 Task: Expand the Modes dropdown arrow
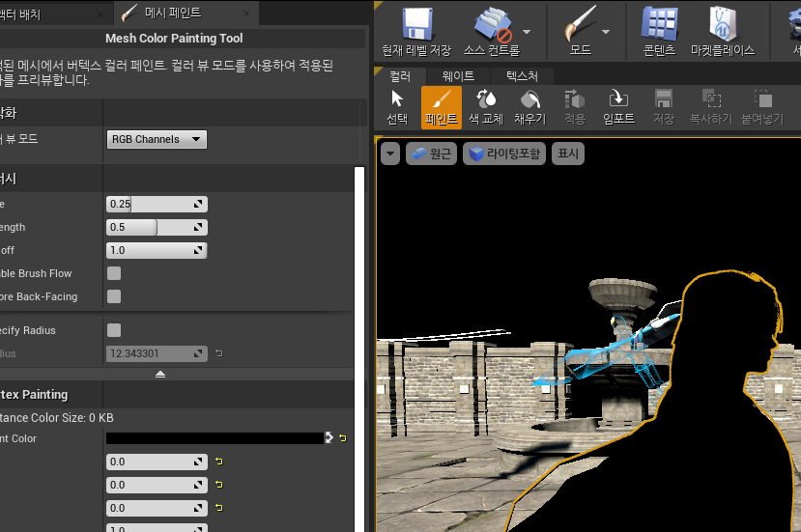[606, 32]
